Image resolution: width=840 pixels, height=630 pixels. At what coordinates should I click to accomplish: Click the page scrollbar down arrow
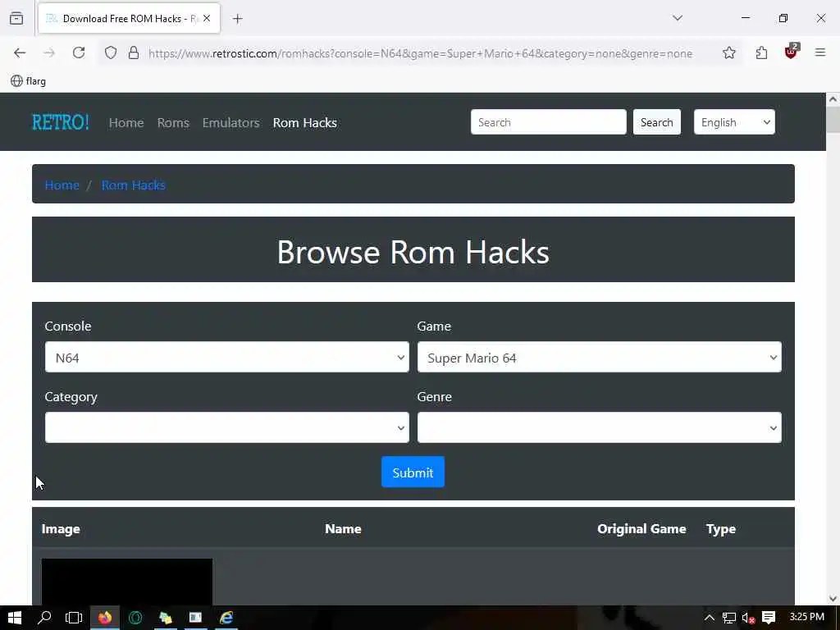833,599
